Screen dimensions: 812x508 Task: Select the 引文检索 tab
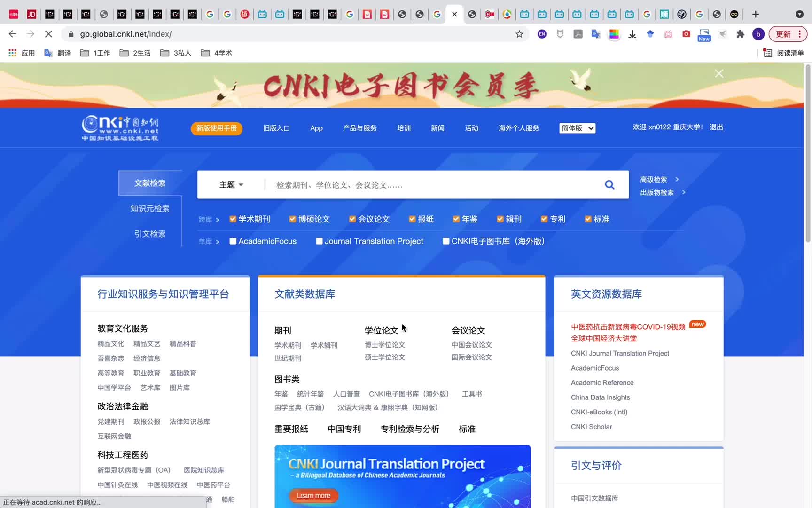150,234
